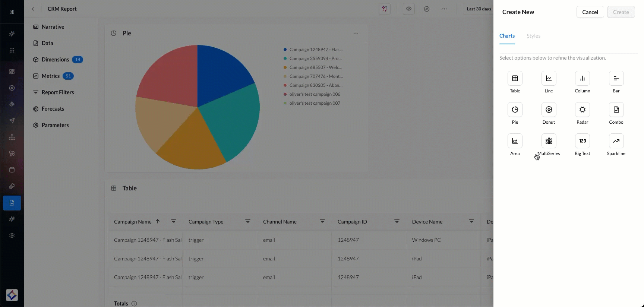Switch to the Styles tab
Viewport: 644px width, 307px height.
pos(533,36)
